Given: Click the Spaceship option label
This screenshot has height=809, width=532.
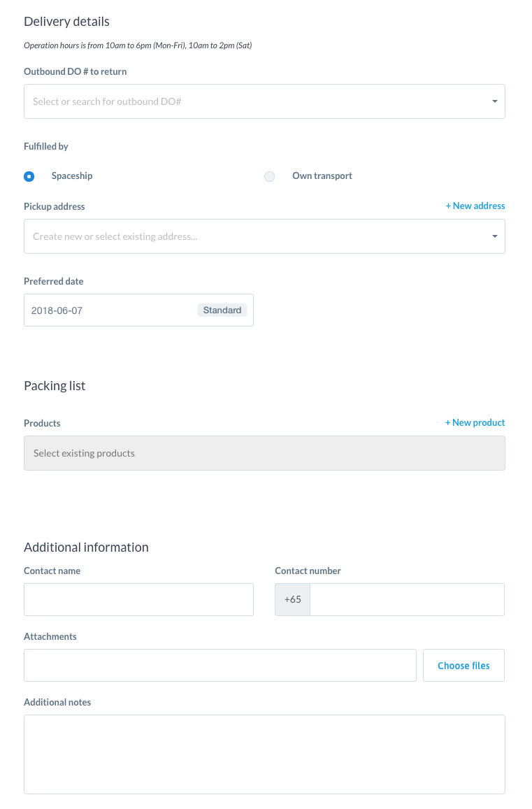Looking at the screenshot, I should click(x=72, y=176).
